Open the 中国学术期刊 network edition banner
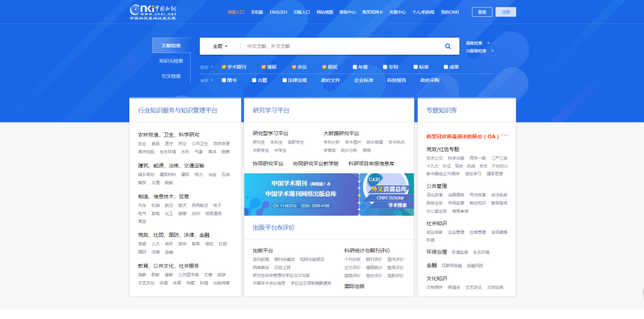 click(x=301, y=194)
